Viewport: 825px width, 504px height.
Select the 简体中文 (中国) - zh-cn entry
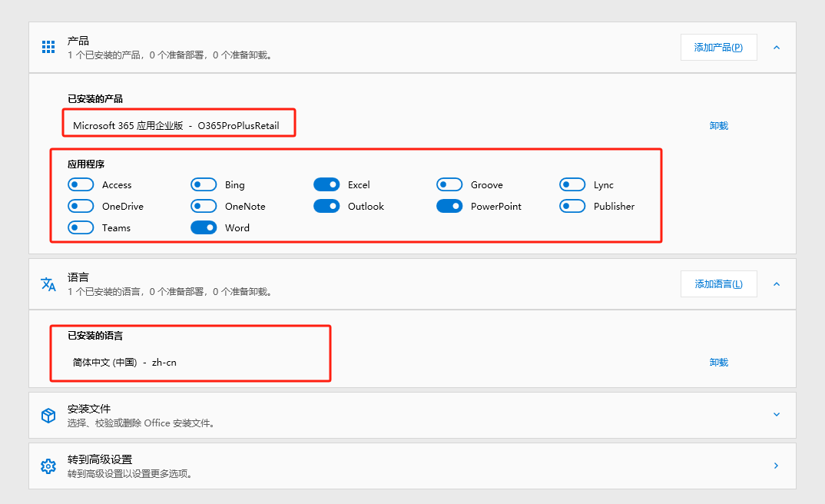[x=124, y=363]
